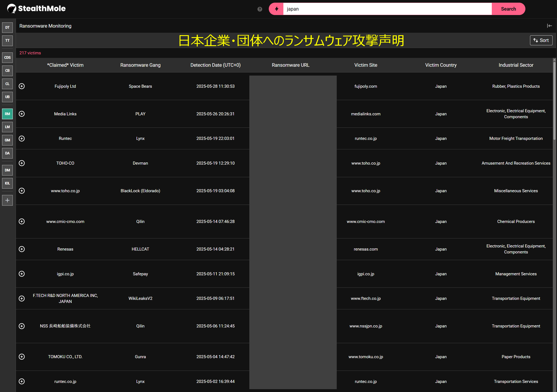The height and width of the screenshot is (392, 557).
Task: Expand the F.TECH R&D NORTH AMERICA row
Action: [22, 299]
